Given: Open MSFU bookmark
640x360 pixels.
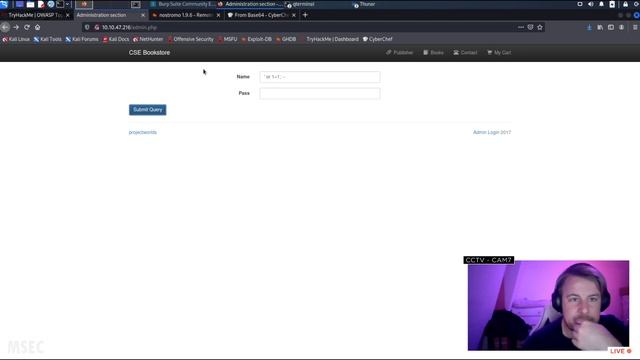Looking at the screenshot, I should [x=227, y=39].
